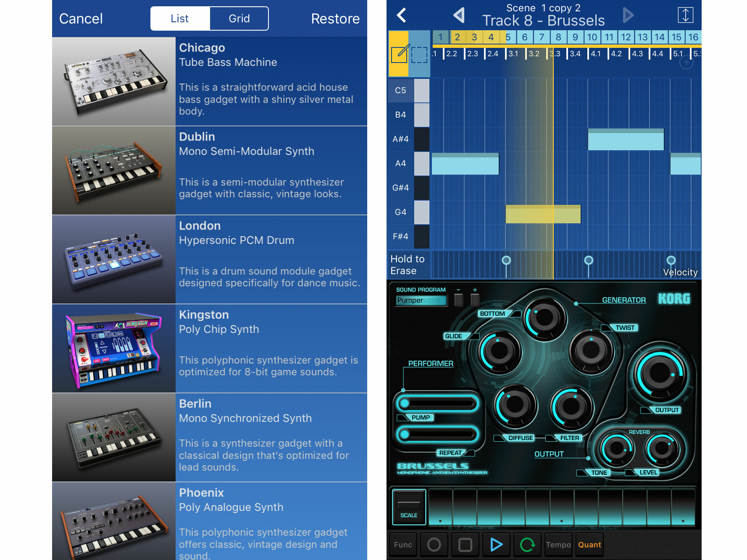The image size is (747, 560).
Task: Tap the Chicago synth thumbnail image
Action: (114, 81)
